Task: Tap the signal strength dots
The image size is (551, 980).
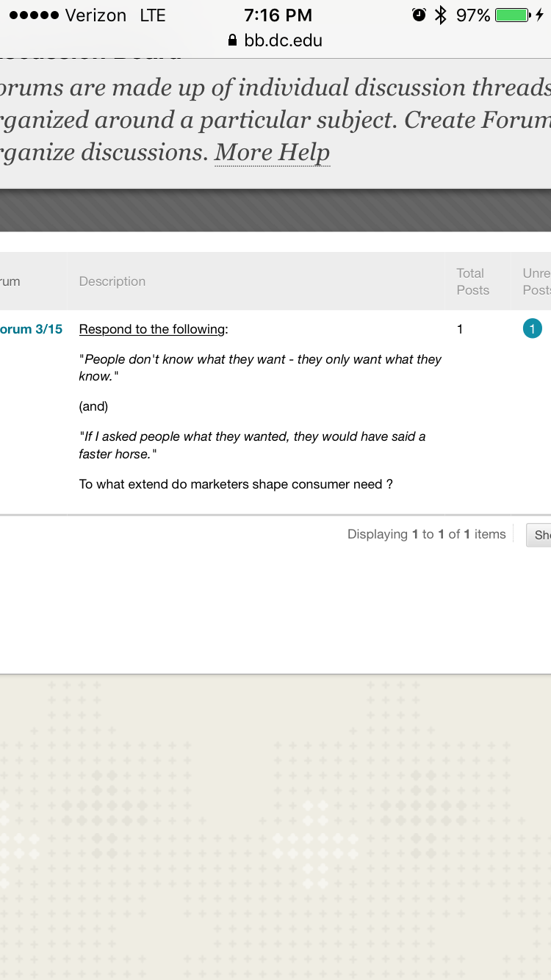Action: 34,15
